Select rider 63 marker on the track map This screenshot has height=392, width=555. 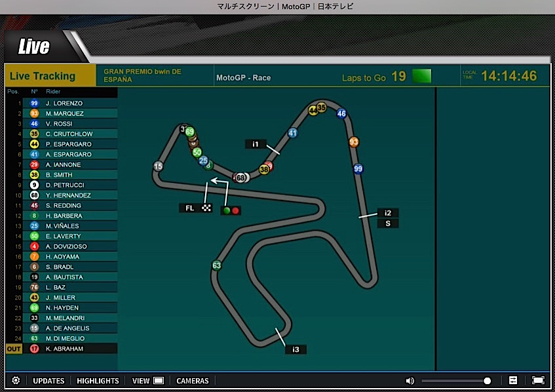click(217, 265)
